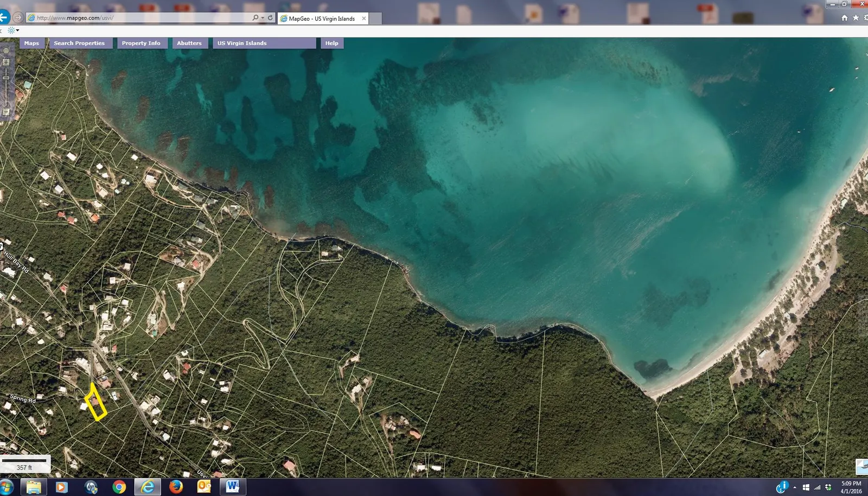Click the browser forward arrow button

pyautogui.click(x=18, y=17)
